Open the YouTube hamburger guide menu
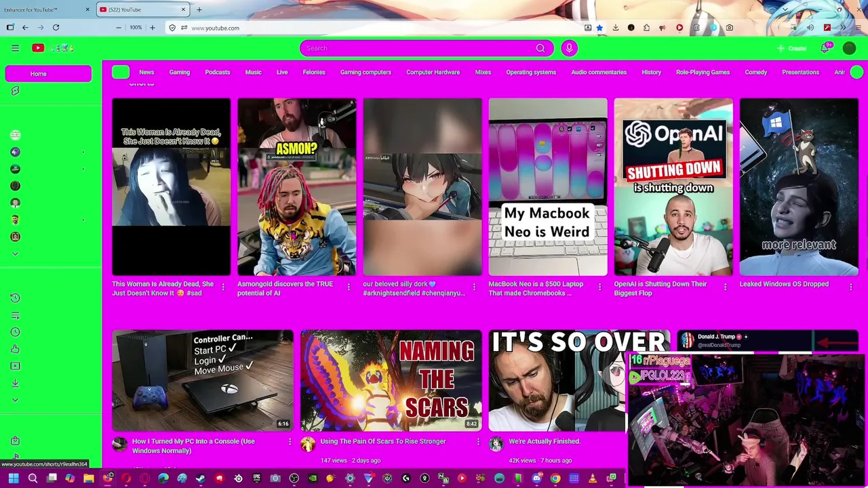The image size is (868, 488). [15, 48]
